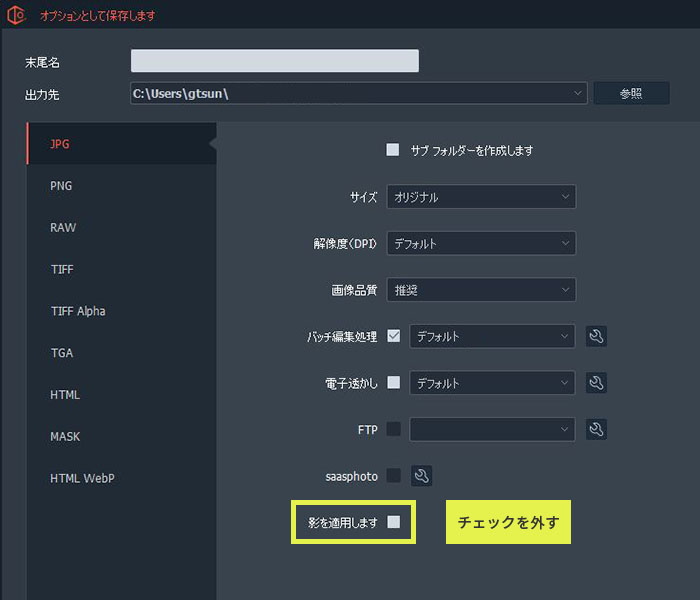Open the 画像品質 dropdown
700x600 pixels.
[x=481, y=290]
